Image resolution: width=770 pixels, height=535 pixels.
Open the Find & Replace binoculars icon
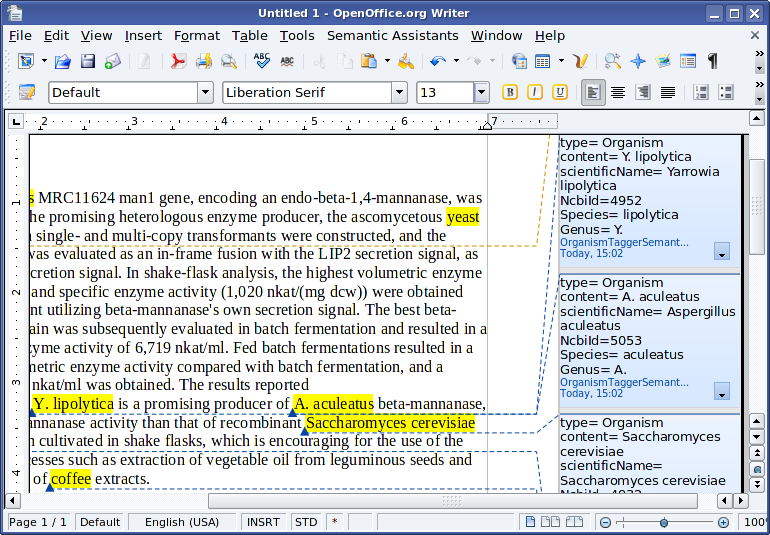click(x=613, y=61)
